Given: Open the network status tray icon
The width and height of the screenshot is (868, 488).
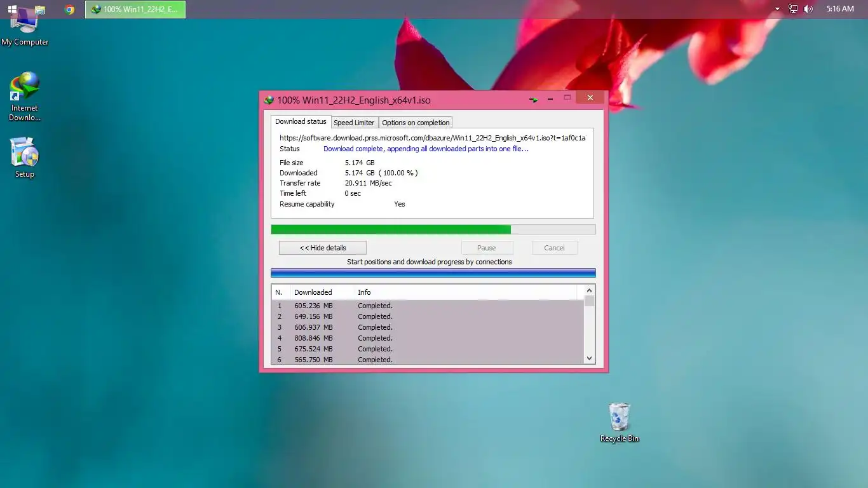Looking at the screenshot, I should [x=793, y=10].
